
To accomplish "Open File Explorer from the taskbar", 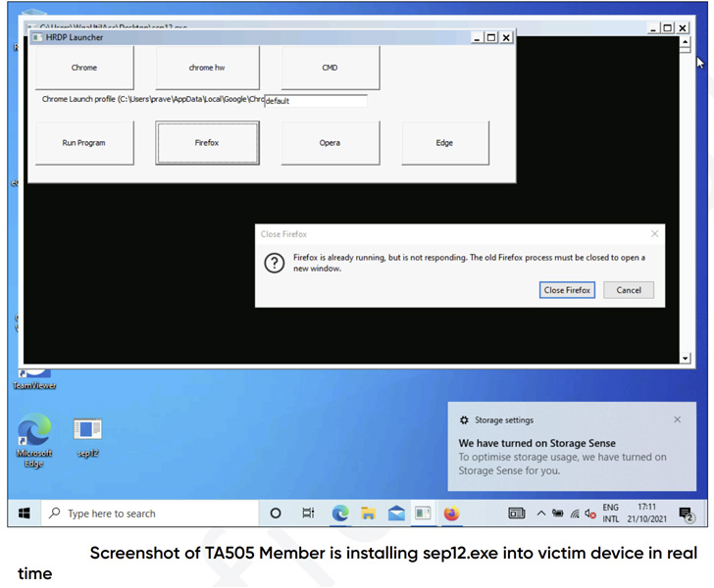I will point(368,514).
